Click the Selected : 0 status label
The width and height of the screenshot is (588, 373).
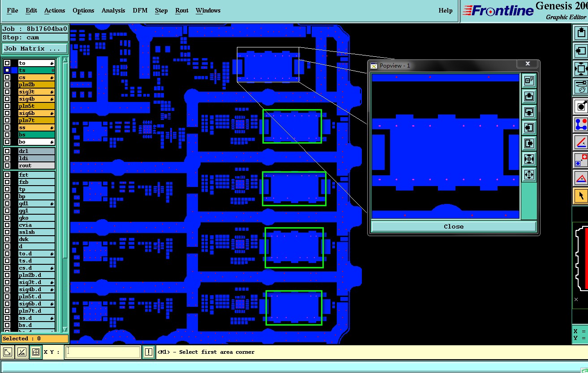(34, 339)
